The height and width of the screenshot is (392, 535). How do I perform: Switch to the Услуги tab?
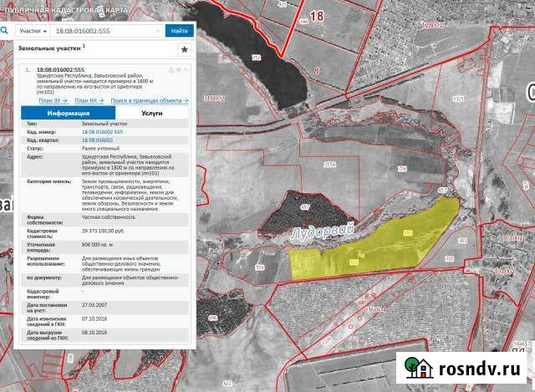click(151, 112)
